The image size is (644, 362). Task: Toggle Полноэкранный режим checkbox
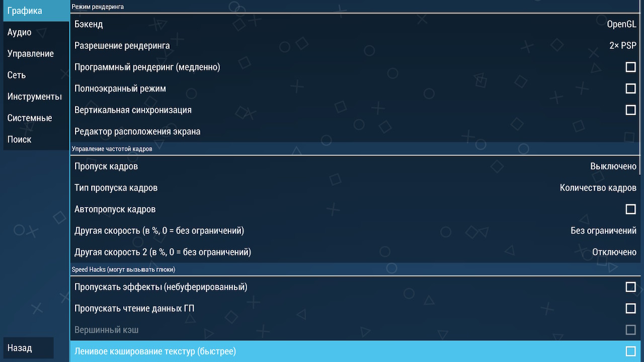[x=630, y=88]
